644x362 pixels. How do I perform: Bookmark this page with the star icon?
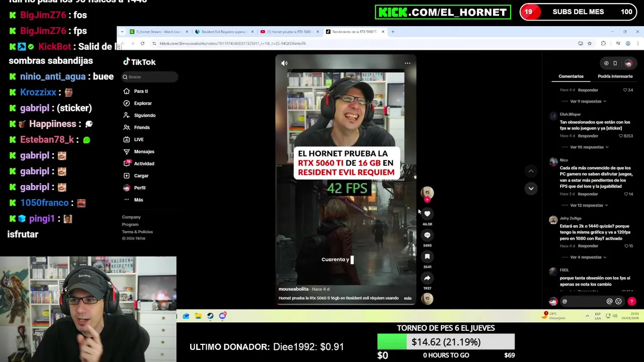coord(590,44)
